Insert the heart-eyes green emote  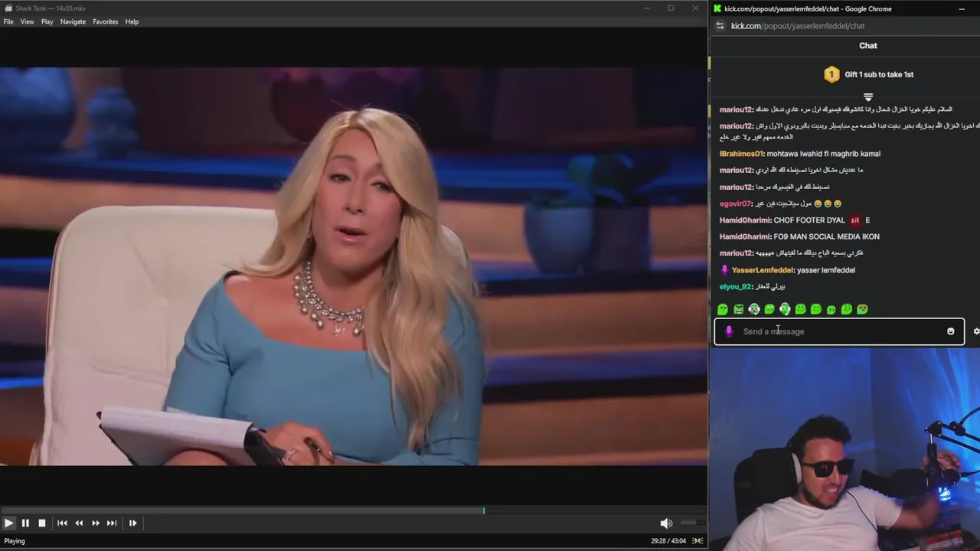click(x=862, y=309)
